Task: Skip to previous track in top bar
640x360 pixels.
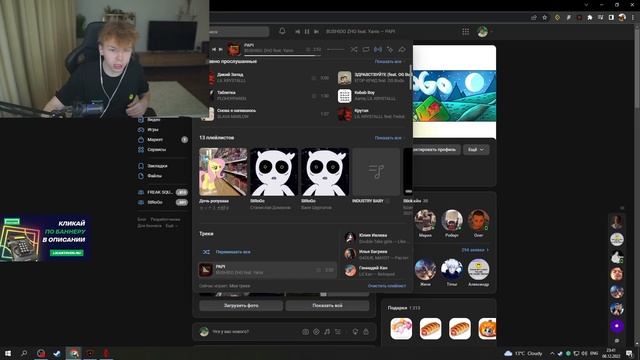Action: coord(298,31)
